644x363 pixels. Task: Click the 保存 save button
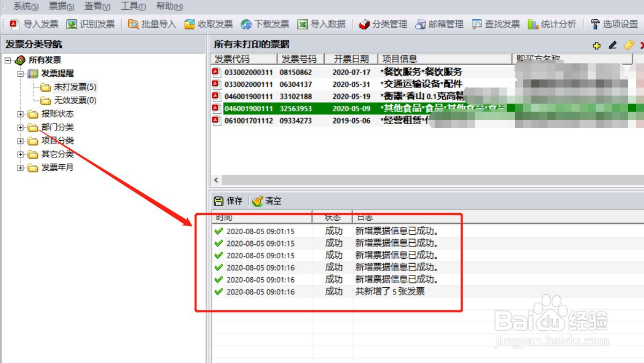click(x=228, y=200)
